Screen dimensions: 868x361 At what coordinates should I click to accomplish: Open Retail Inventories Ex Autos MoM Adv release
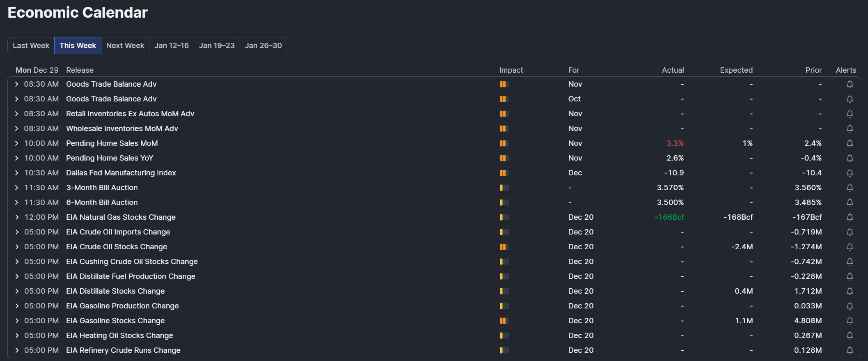pos(130,114)
